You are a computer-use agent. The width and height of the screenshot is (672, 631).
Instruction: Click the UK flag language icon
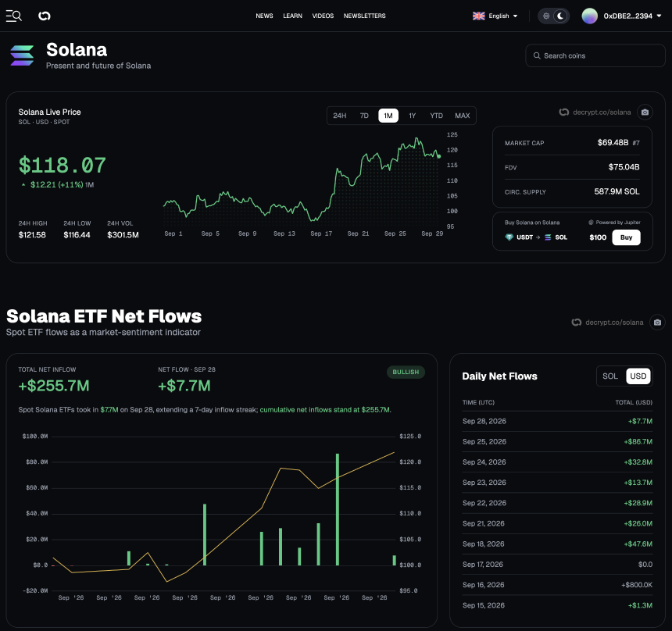pos(478,16)
